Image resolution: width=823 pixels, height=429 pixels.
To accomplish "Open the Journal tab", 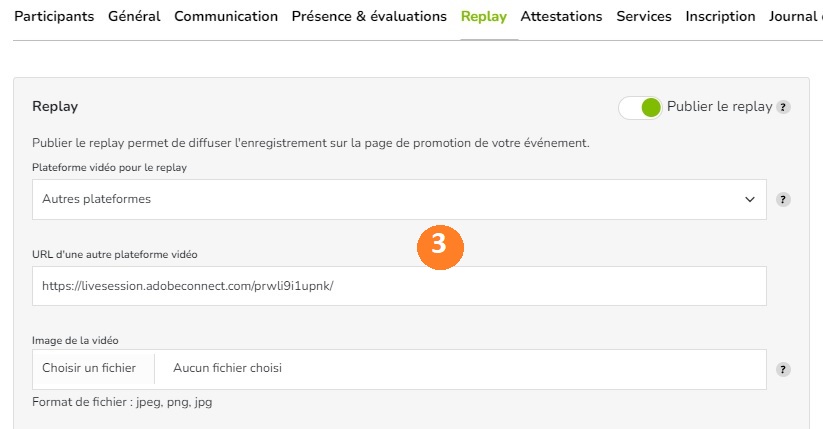I will click(795, 16).
